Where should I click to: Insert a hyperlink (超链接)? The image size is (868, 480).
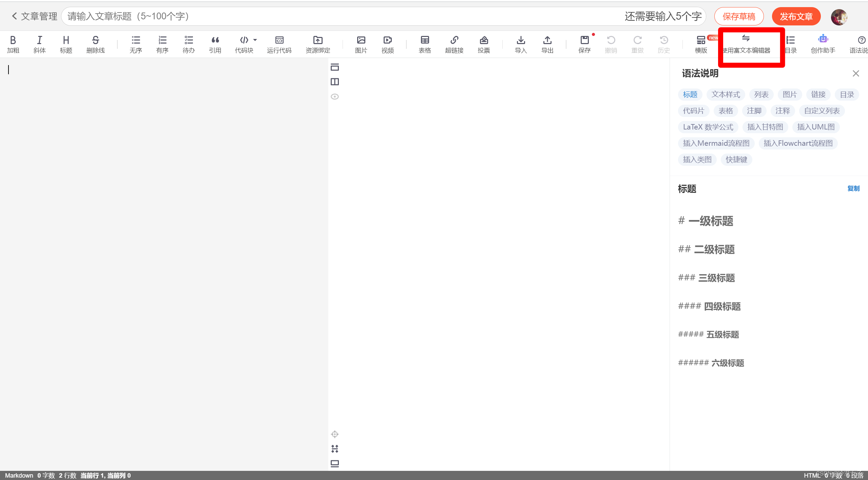click(454, 44)
